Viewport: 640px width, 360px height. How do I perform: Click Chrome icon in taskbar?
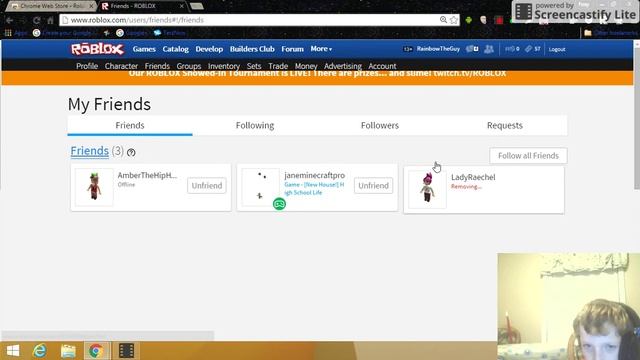(x=96, y=351)
